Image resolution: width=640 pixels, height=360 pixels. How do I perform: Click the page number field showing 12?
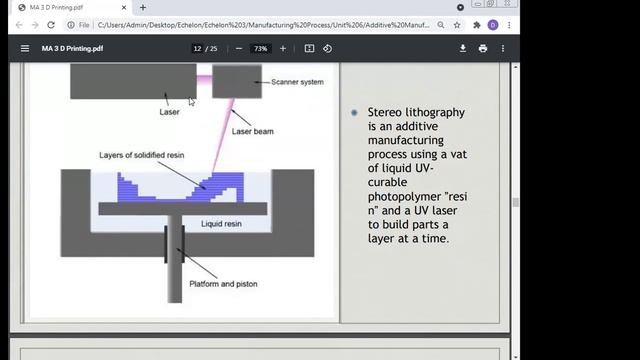(197, 49)
